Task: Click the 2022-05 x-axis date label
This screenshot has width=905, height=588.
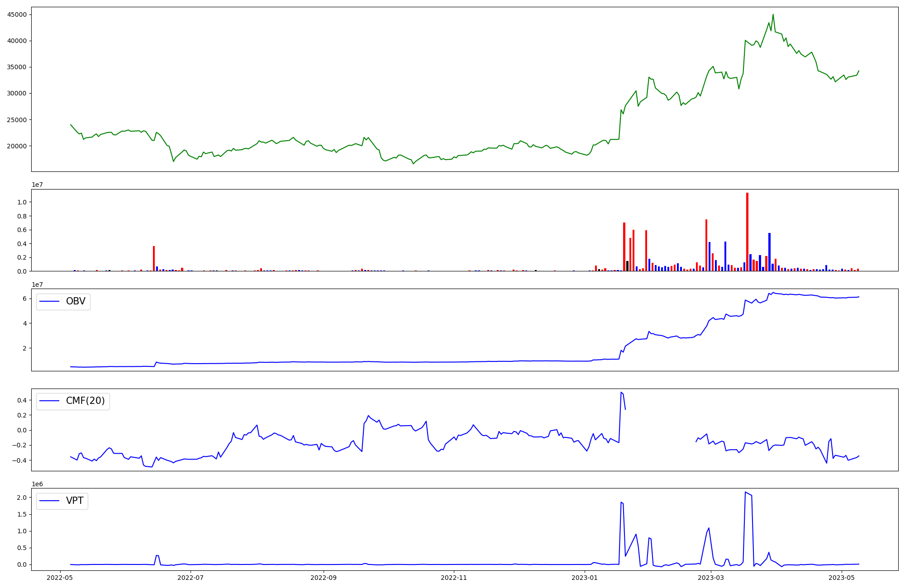Action: coord(60,578)
